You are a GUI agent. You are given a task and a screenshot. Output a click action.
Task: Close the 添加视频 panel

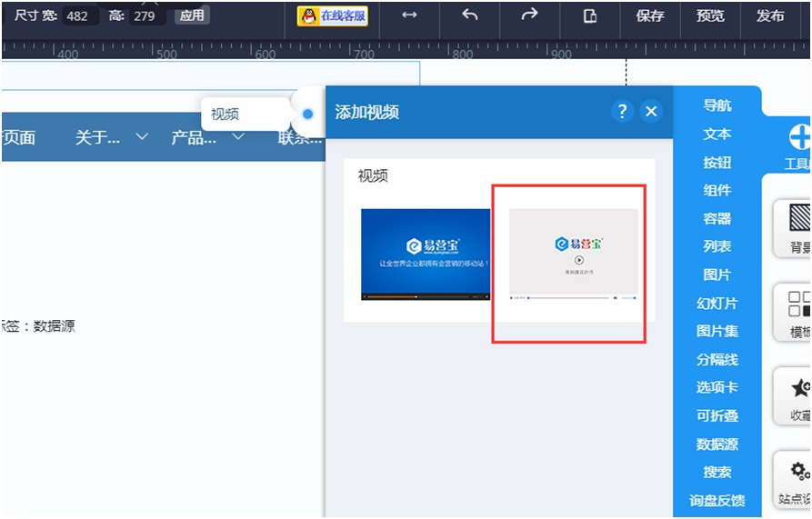[x=651, y=111]
